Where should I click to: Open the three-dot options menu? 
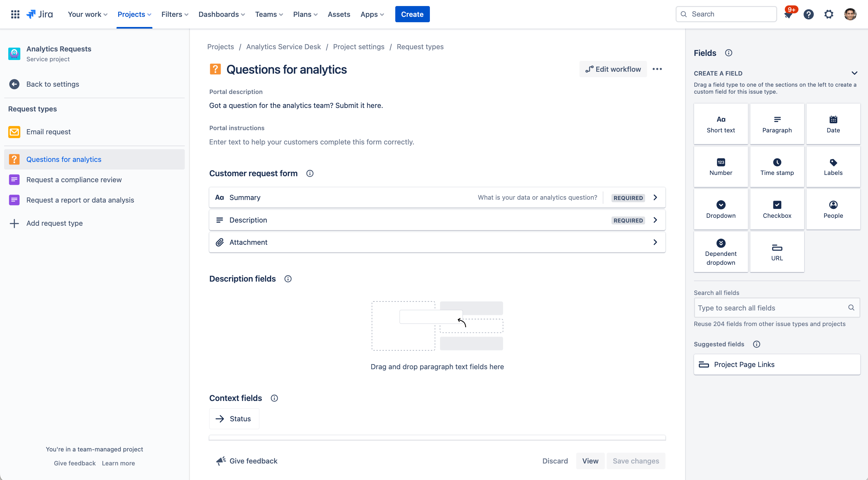point(657,69)
